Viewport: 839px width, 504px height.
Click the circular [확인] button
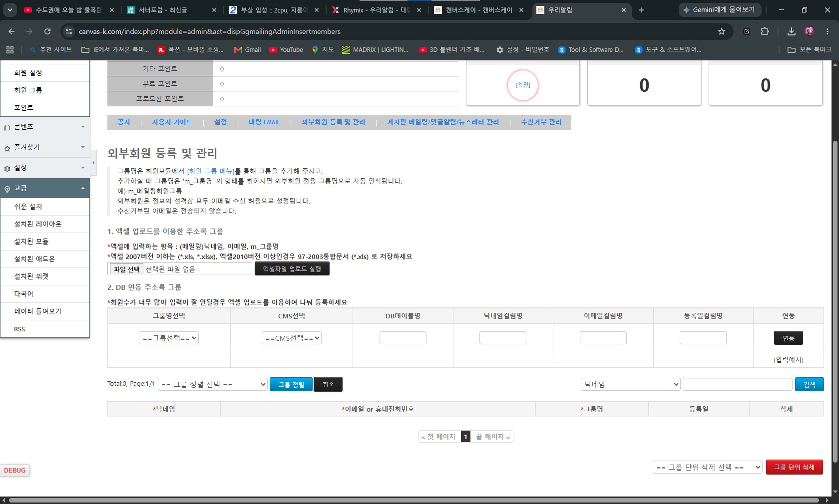523,85
